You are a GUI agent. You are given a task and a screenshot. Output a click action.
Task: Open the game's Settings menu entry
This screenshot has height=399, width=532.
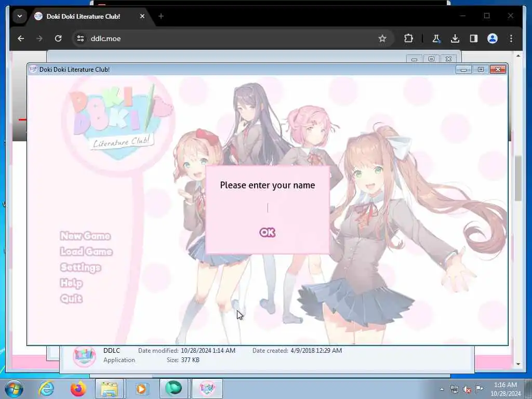(x=81, y=268)
